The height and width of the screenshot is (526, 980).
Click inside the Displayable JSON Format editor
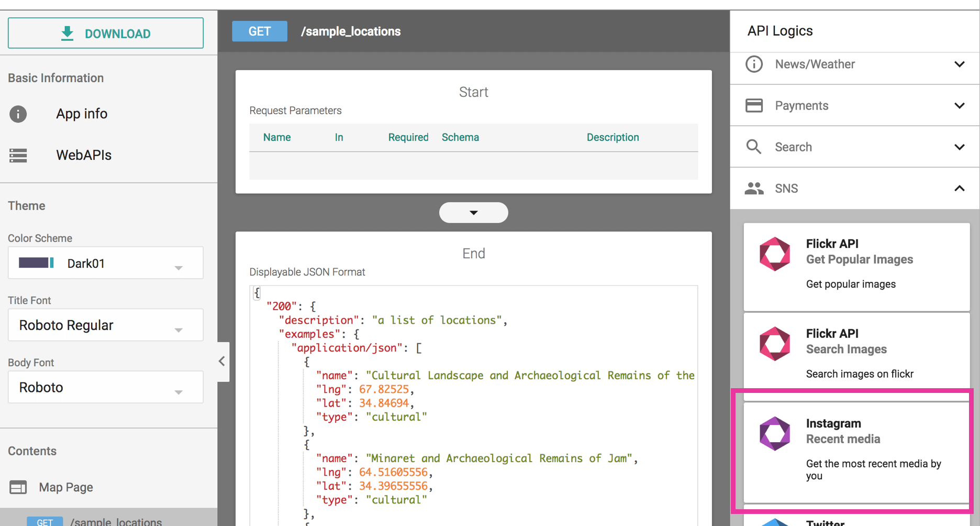point(474,406)
